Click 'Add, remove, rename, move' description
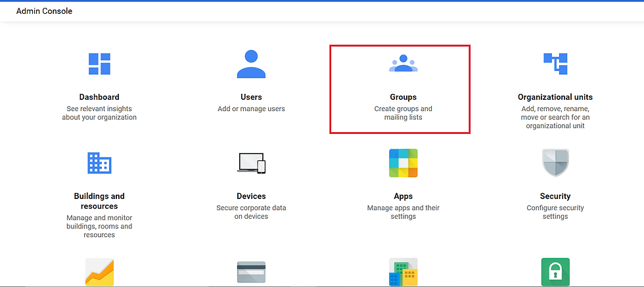 tap(555, 117)
